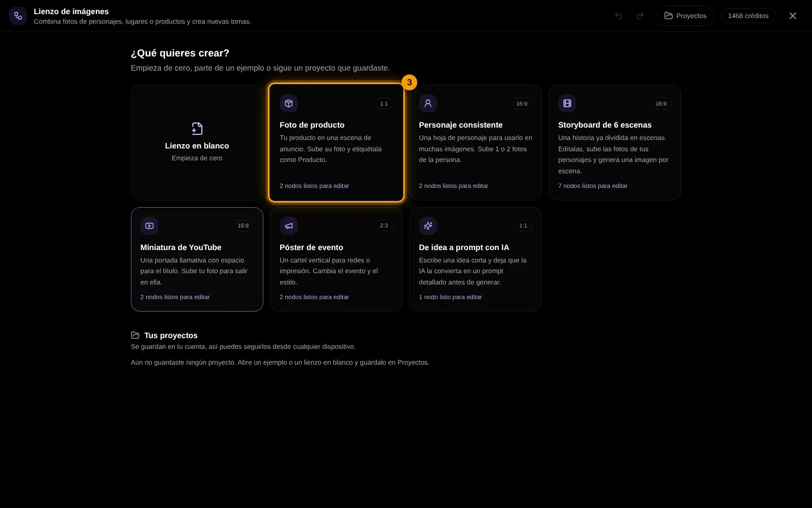Viewport: 812px width, 508px height.
Task: Click the 'Aún no guardaste ningún proyecto' message
Action: click(280, 362)
